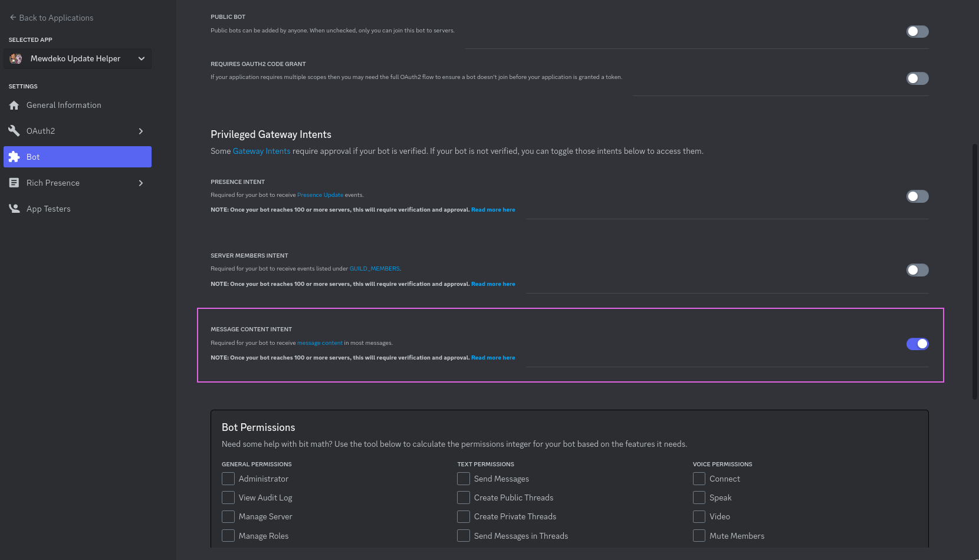This screenshot has height=560, width=979.
Task: Open the Gateway Intents link
Action: [261, 151]
